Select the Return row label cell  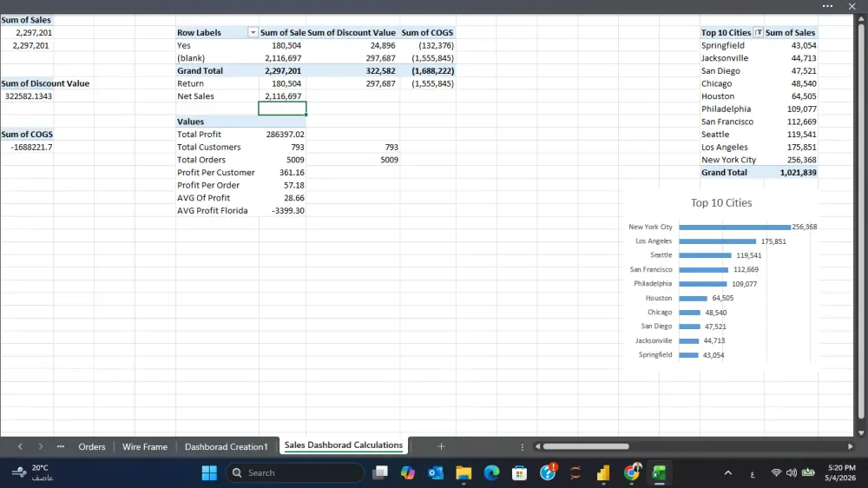[x=216, y=83]
